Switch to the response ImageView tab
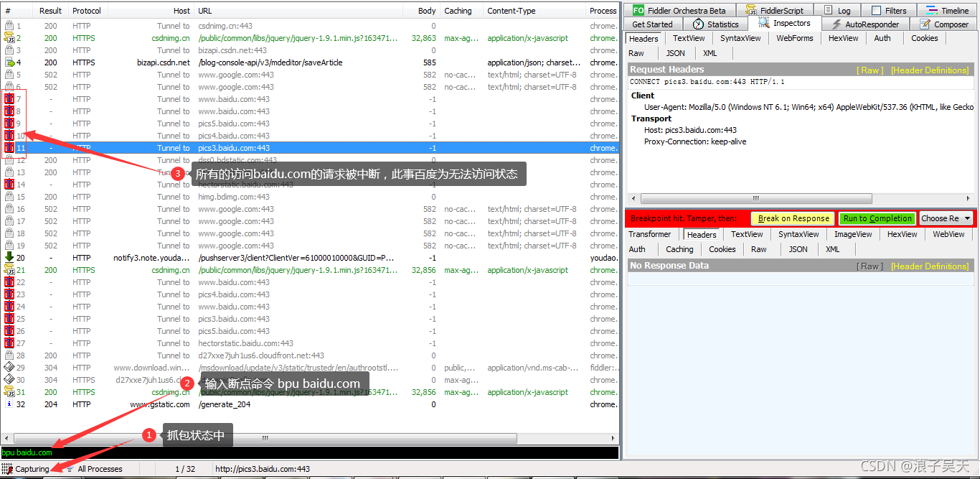 [853, 234]
